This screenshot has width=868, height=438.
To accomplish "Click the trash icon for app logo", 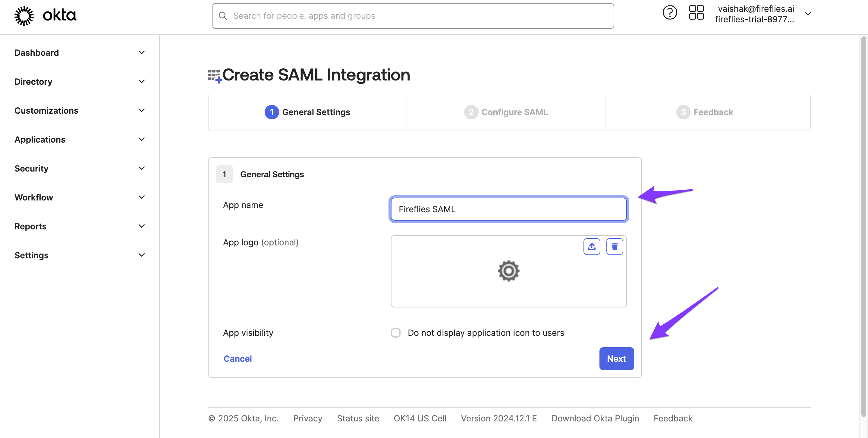I will pos(614,247).
